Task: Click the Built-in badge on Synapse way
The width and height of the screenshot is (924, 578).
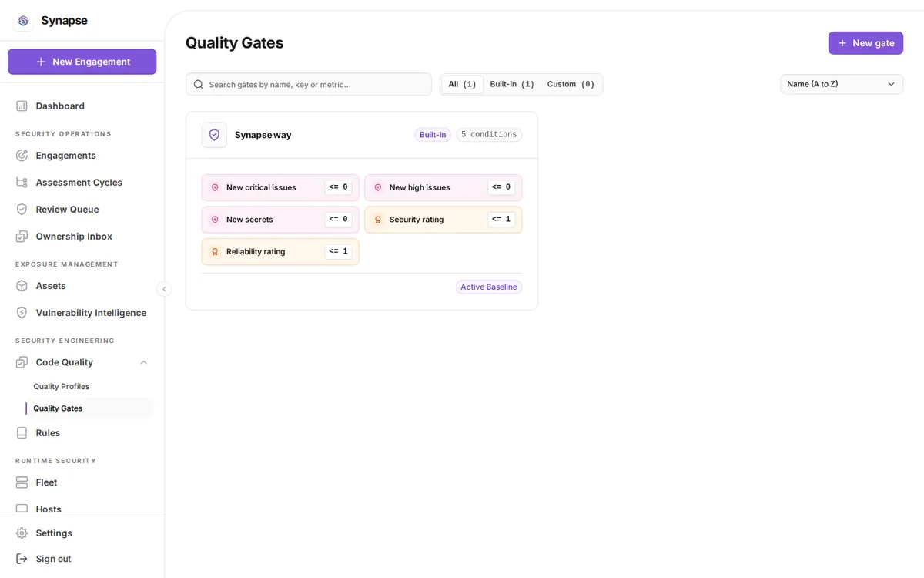Action: click(x=433, y=135)
